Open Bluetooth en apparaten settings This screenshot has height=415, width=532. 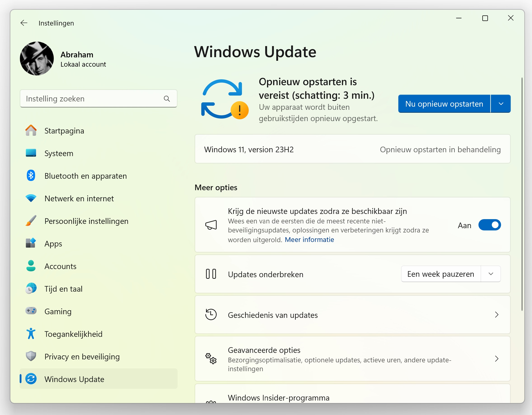pyautogui.click(x=99, y=176)
